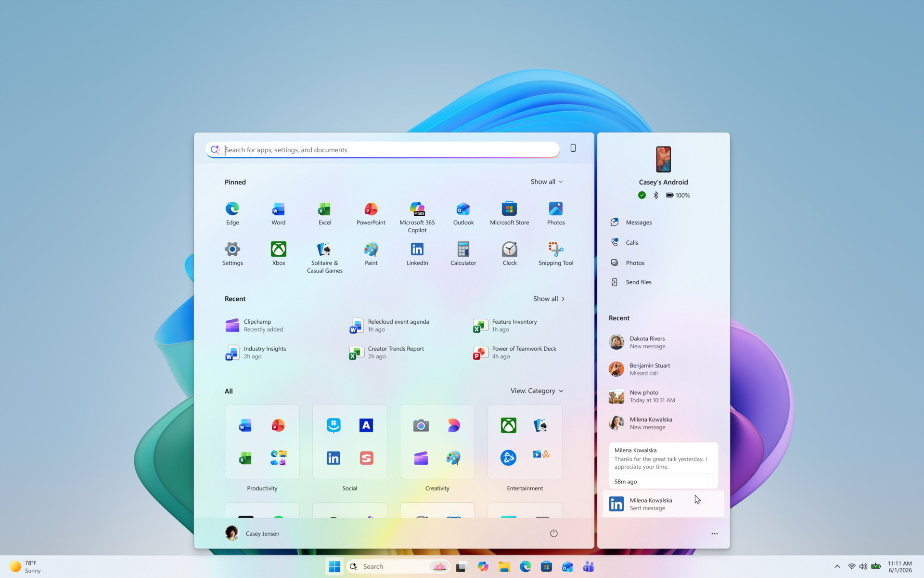The image size is (924, 578).
Task: Open File Explorer on the taskbar
Action: point(504,566)
